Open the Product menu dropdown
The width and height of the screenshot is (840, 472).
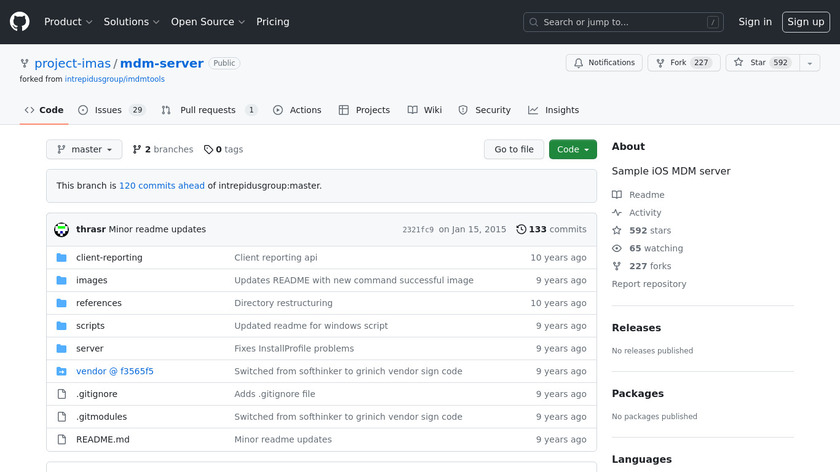click(68, 22)
